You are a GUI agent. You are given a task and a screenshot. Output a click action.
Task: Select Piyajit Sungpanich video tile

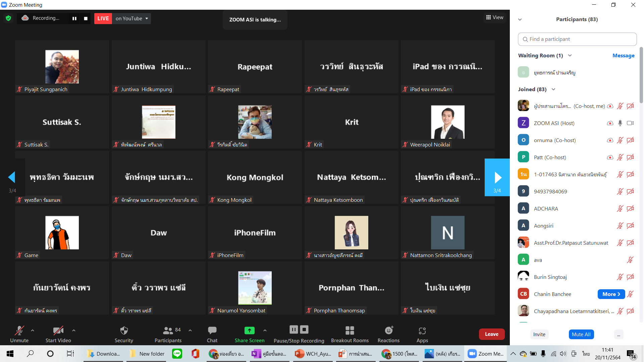click(x=62, y=67)
